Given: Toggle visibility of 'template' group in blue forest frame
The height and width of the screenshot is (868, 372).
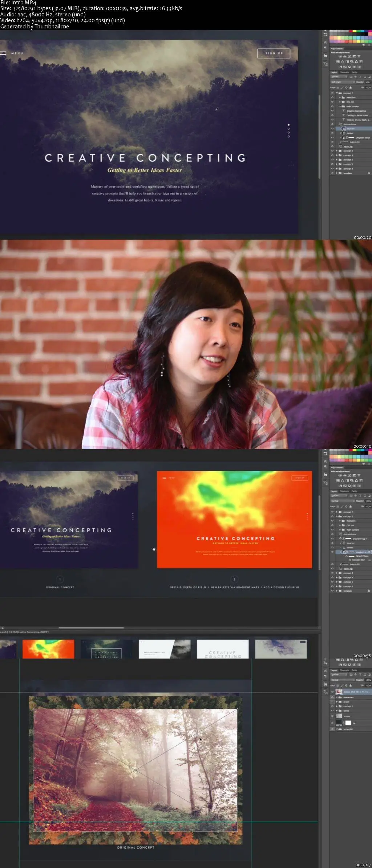Looking at the screenshot, I should pos(332,173).
